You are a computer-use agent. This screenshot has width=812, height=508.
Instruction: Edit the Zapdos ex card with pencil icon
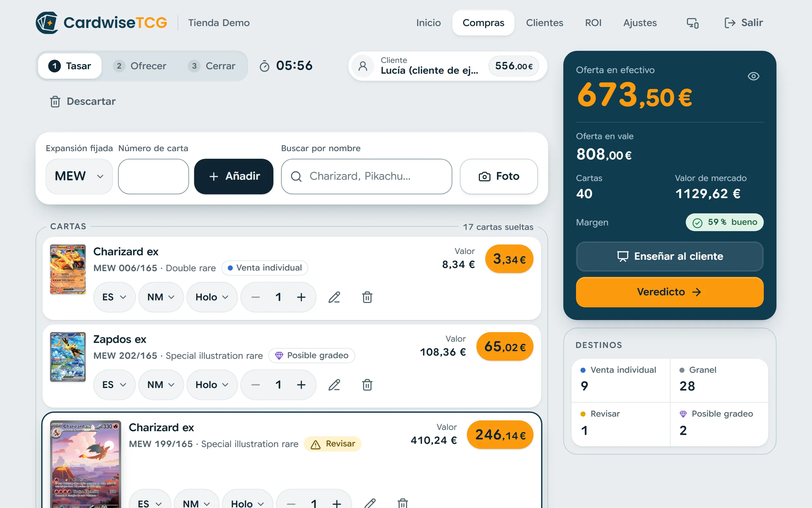pos(334,385)
